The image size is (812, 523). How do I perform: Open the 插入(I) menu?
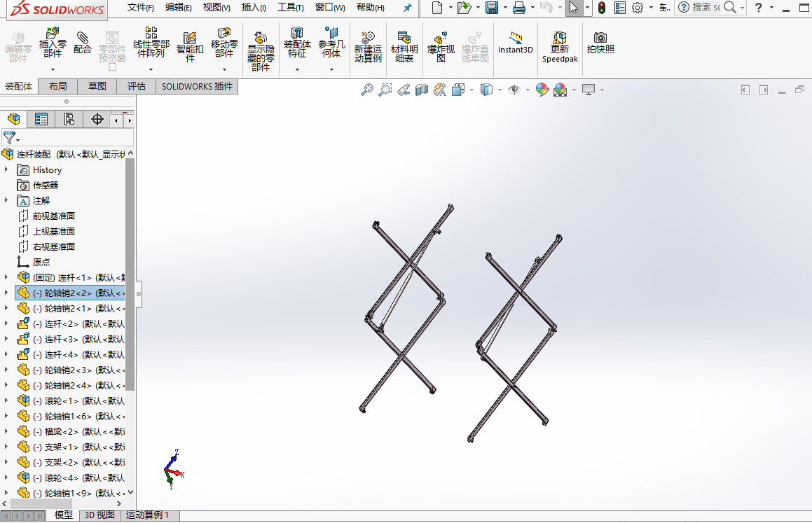[x=254, y=8]
